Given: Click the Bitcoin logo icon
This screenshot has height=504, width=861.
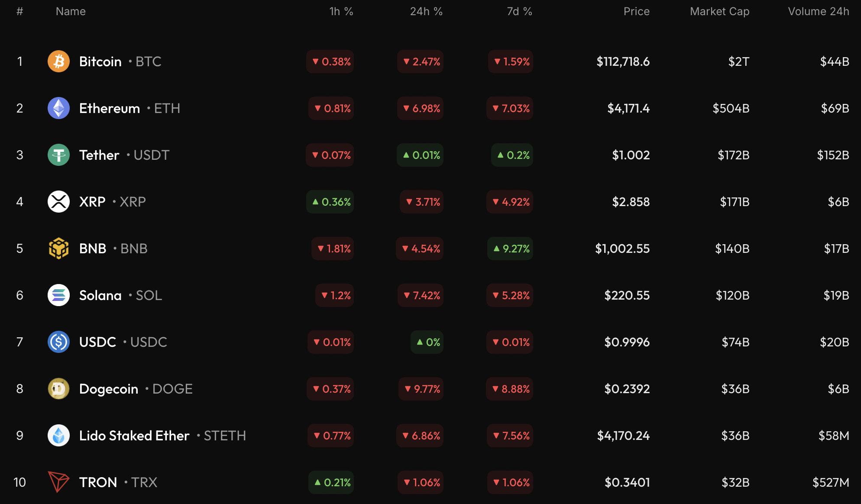Looking at the screenshot, I should (x=58, y=61).
